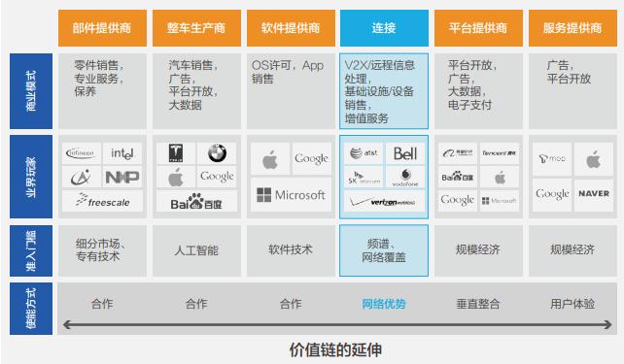
Task: Click the 服务提供商 header tab
Action: pyautogui.click(x=572, y=28)
